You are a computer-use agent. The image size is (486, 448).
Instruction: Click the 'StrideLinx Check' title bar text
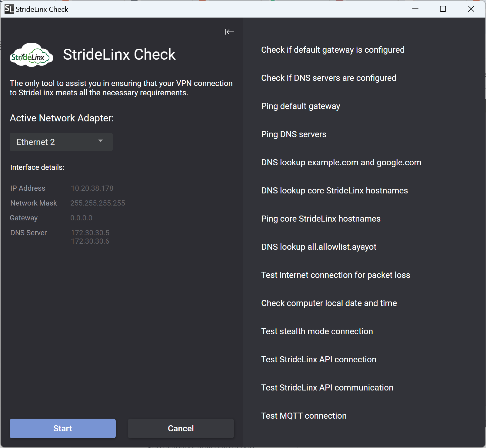[42, 9]
